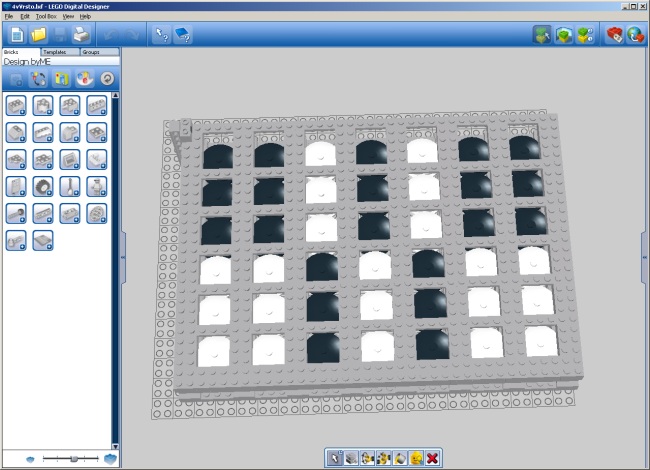
Task: Activate the What's This cursor help tool
Action: pos(161,35)
